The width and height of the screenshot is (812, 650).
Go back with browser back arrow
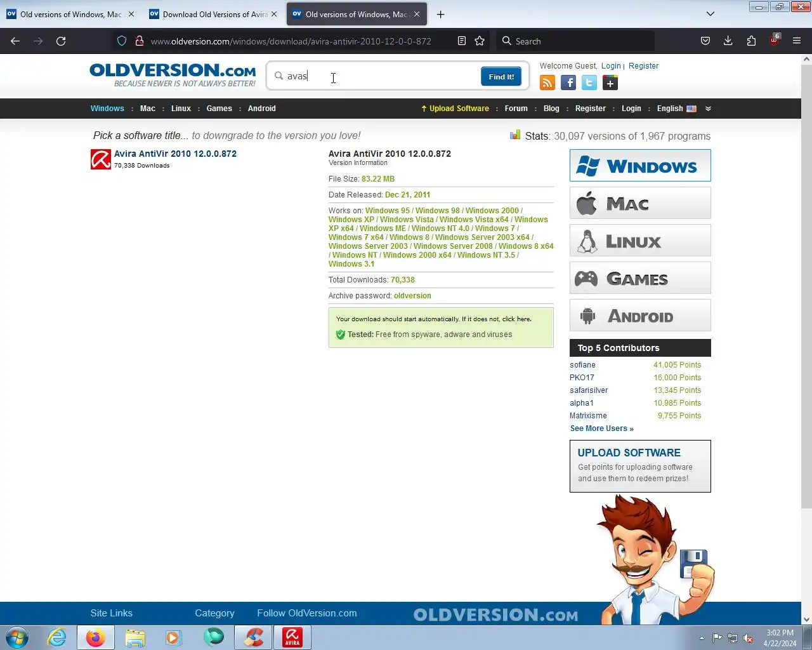point(15,41)
